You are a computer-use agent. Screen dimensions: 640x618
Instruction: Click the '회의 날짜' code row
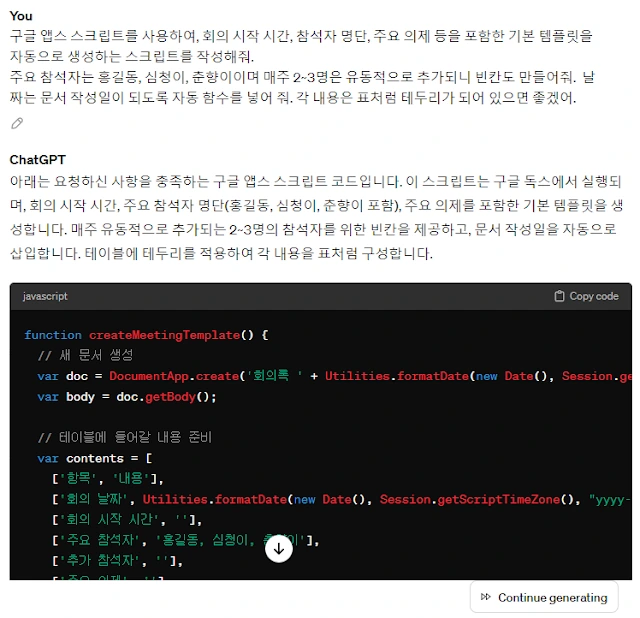pyautogui.click(x=341, y=499)
